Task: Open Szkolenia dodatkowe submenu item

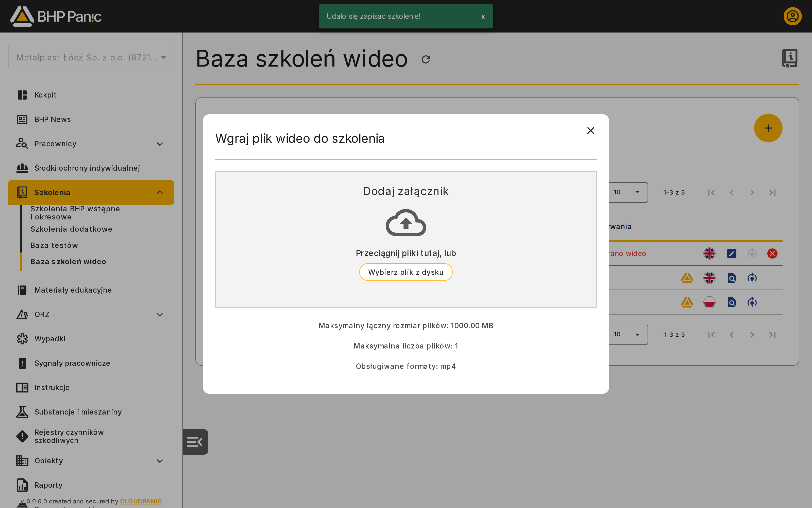Action: pos(72,229)
